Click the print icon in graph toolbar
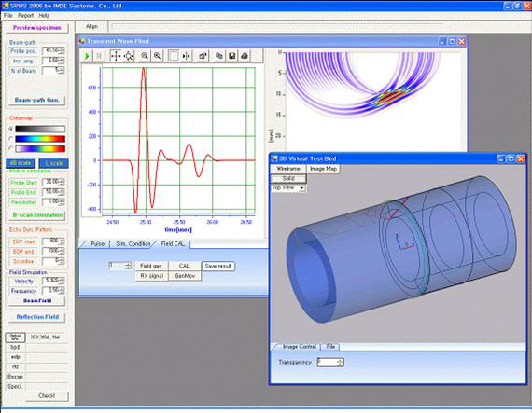 245,56
